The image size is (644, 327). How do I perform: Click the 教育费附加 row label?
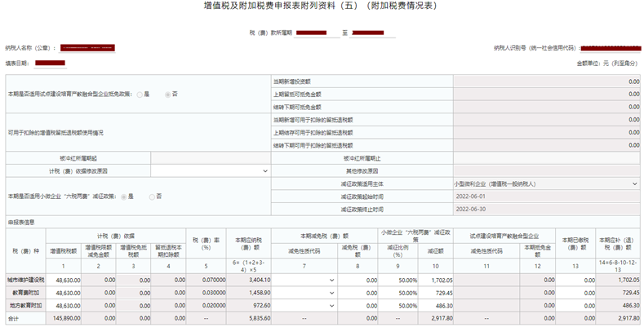coord(26,294)
